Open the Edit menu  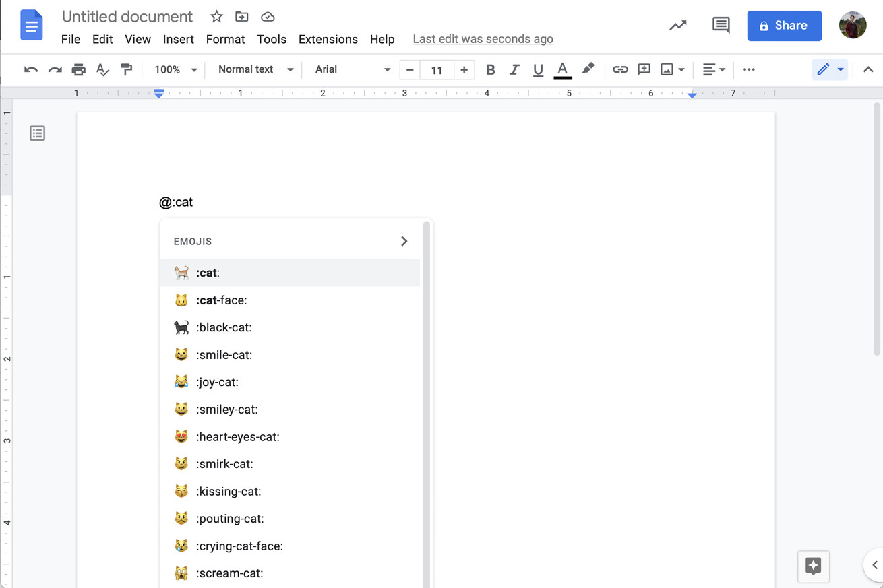[102, 39]
